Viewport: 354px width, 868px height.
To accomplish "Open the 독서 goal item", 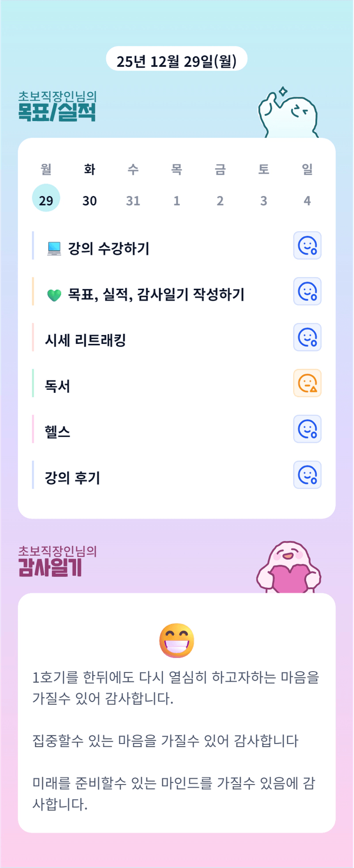I will 57,386.
